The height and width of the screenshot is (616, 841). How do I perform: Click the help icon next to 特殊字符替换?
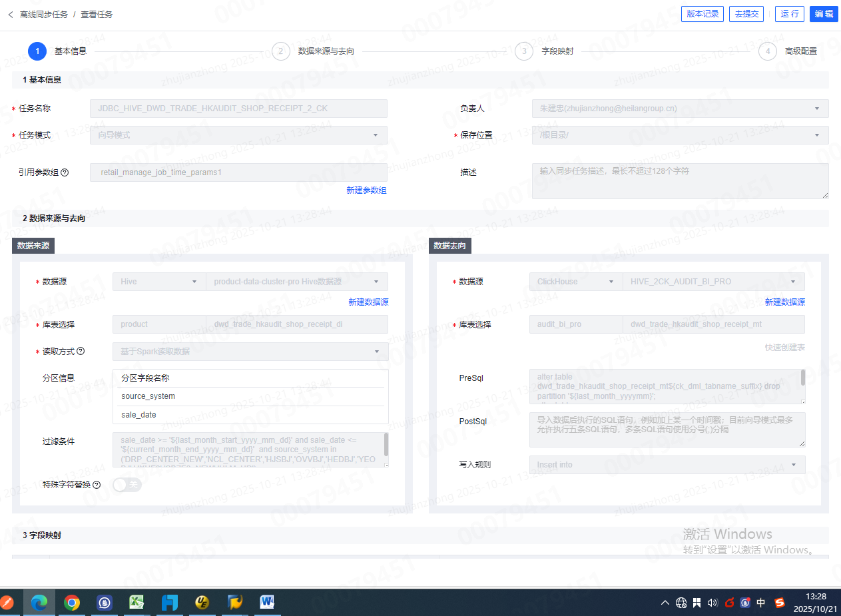[x=97, y=485]
